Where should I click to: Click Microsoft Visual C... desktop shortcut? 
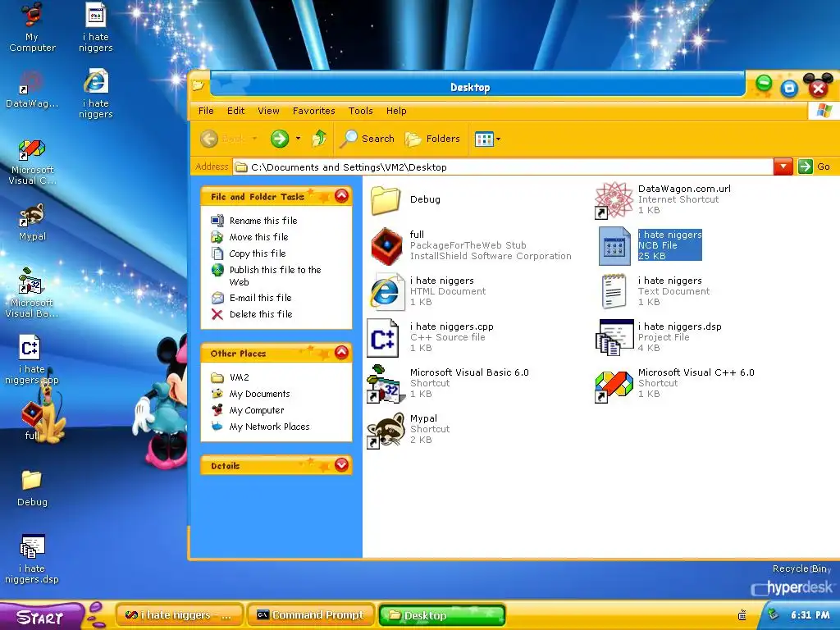(x=32, y=162)
